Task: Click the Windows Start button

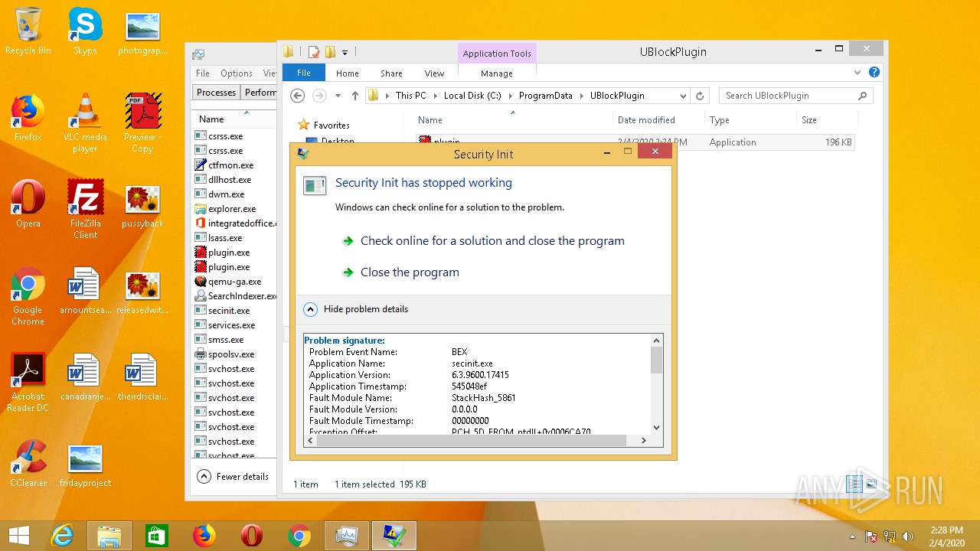Action: 19,536
